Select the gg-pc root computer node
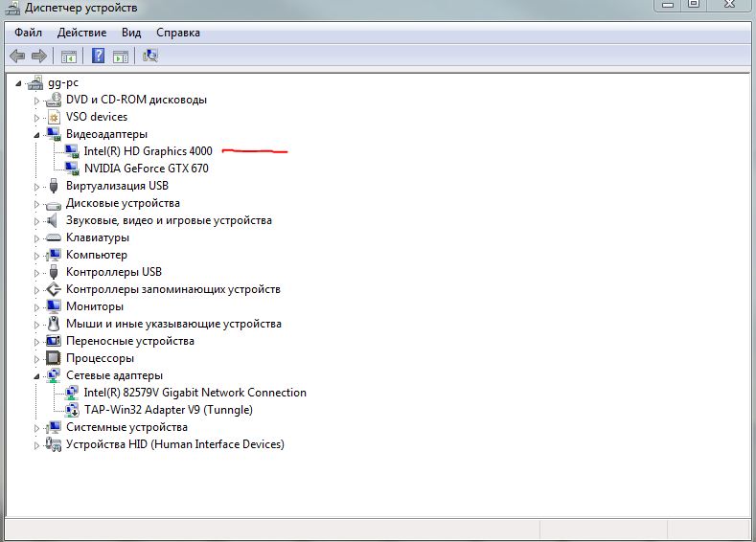Viewport: 756px width, 542px height. point(66,82)
